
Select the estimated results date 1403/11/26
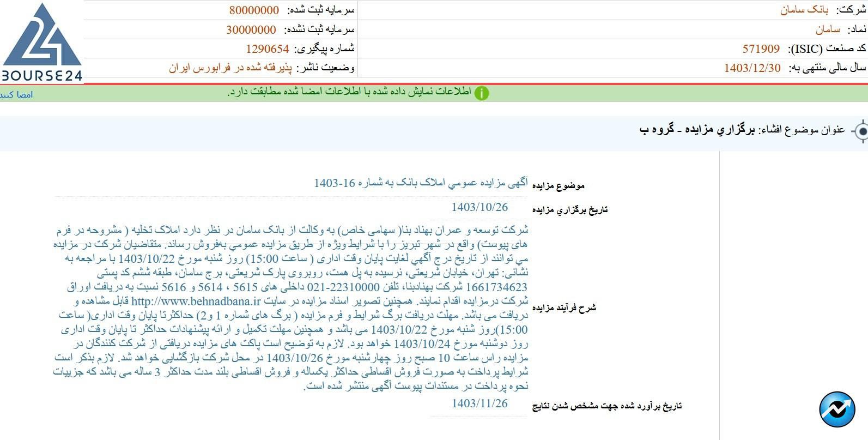tap(479, 403)
